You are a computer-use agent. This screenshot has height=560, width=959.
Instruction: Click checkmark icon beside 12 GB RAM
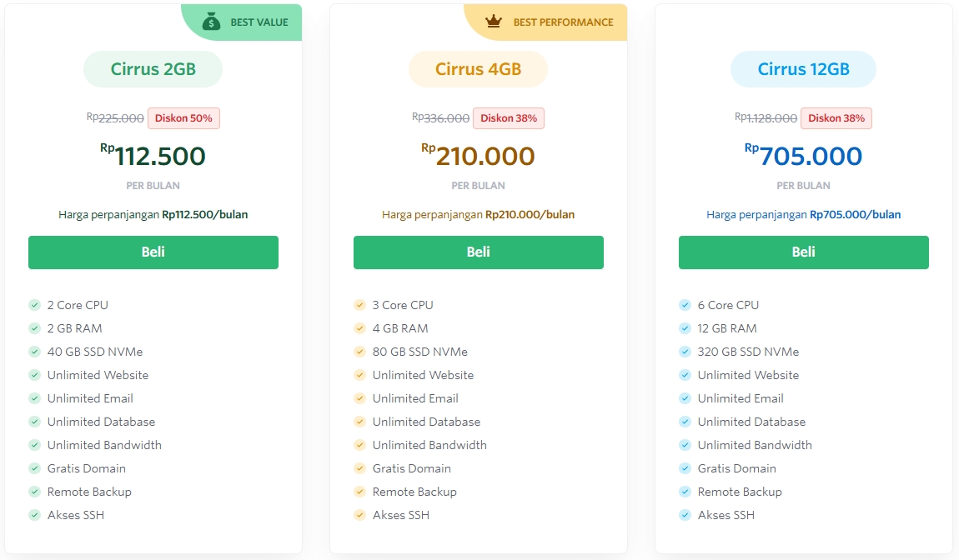pos(685,328)
